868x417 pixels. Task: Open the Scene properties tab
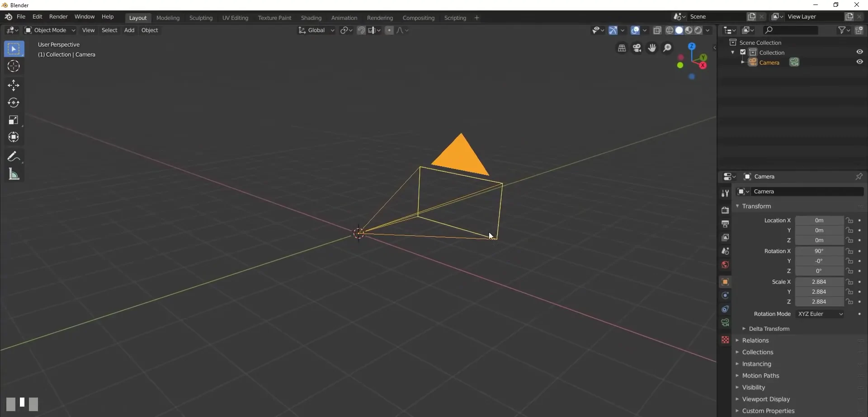point(725,251)
